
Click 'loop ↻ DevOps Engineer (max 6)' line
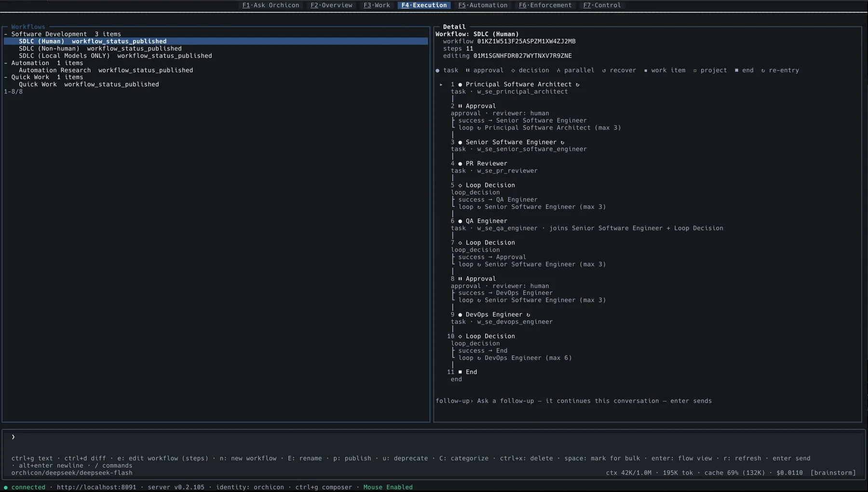[x=515, y=358]
